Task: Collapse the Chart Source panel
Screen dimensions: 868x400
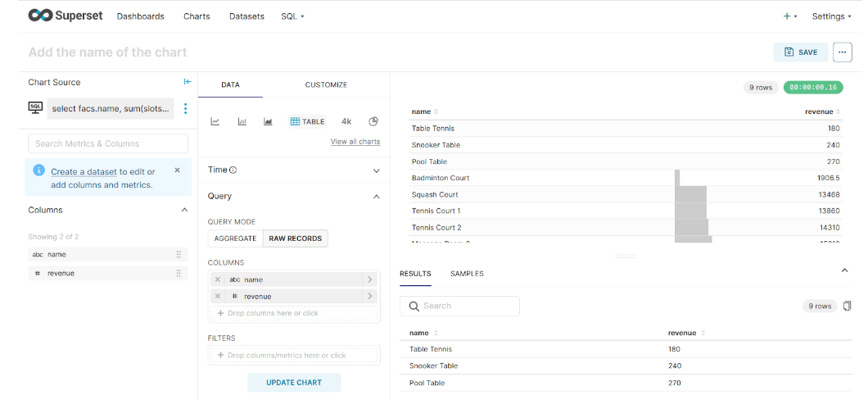Action: 188,82
